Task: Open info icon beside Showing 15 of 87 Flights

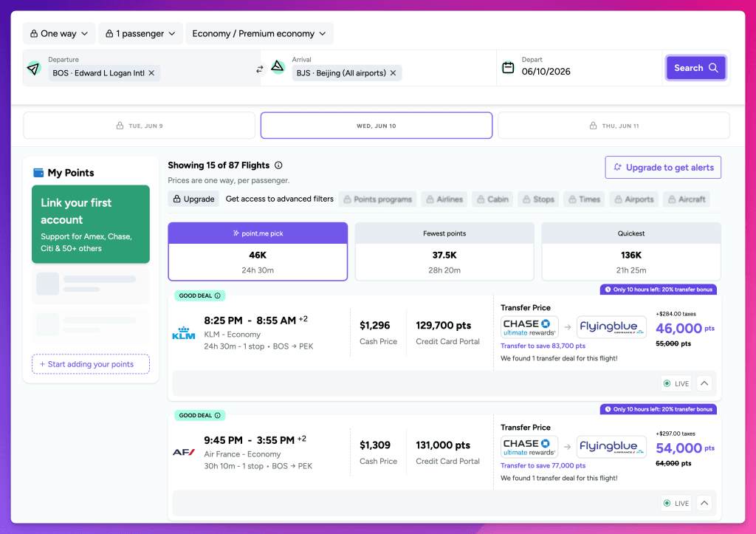Action: [278, 165]
